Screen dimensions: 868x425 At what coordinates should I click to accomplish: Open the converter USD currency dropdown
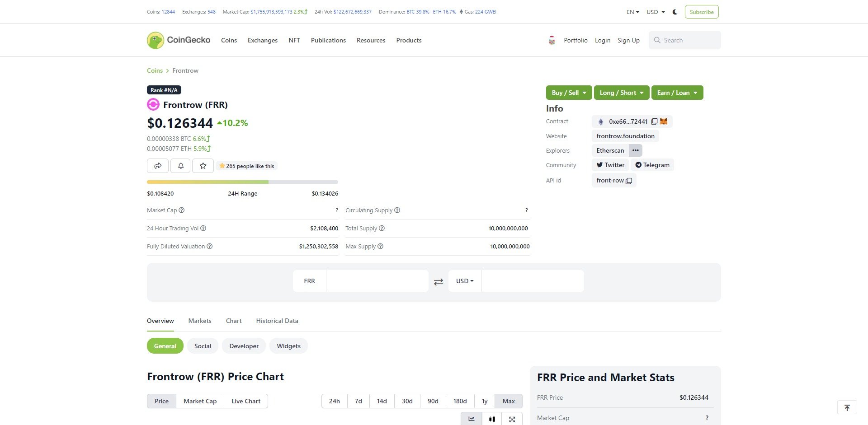coord(465,281)
